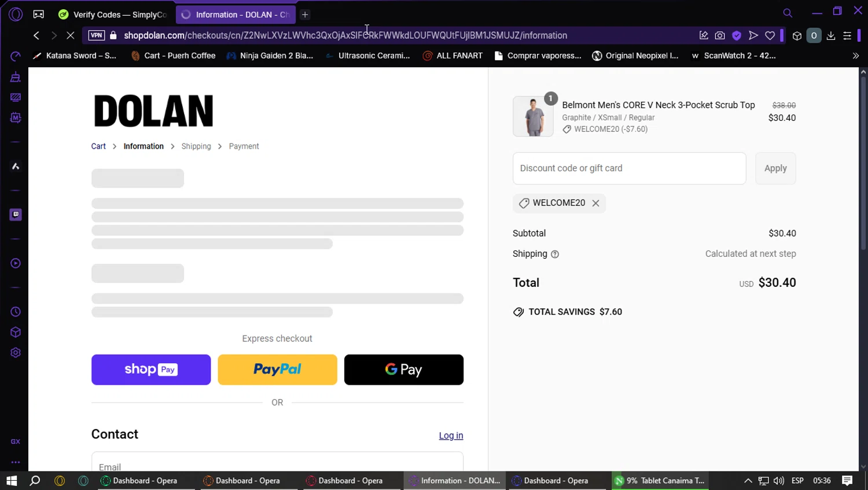Open the sidebar extensions cube icon

point(16,332)
